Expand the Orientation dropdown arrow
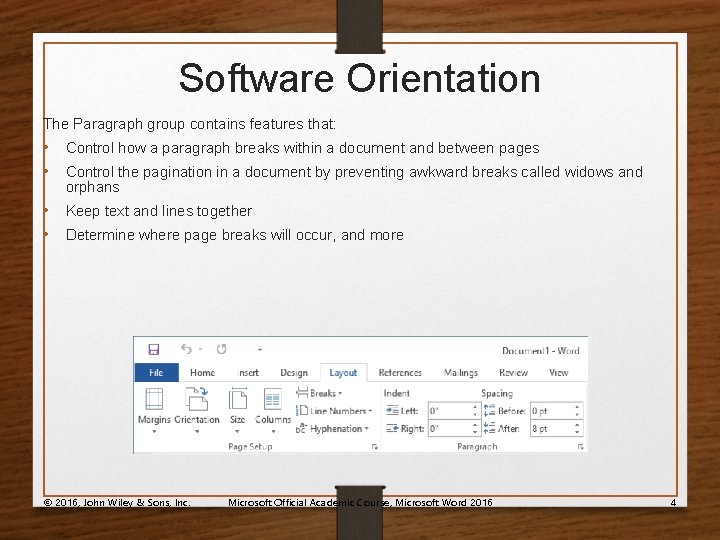The image size is (720, 540). pos(197,432)
